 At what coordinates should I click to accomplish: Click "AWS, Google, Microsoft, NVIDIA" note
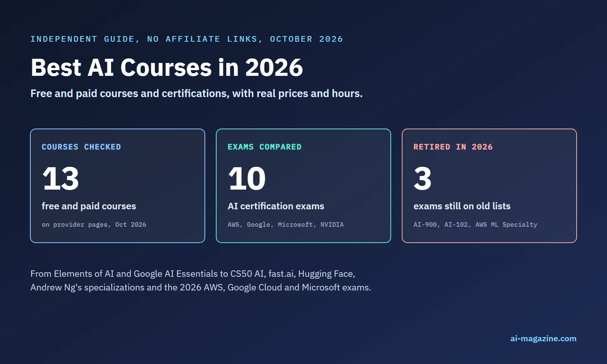pyautogui.click(x=286, y=224)
